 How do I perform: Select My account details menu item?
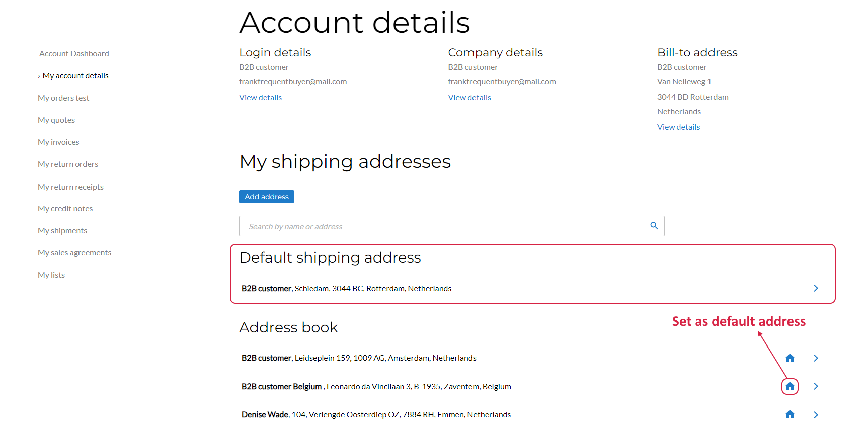click(75, 75)
